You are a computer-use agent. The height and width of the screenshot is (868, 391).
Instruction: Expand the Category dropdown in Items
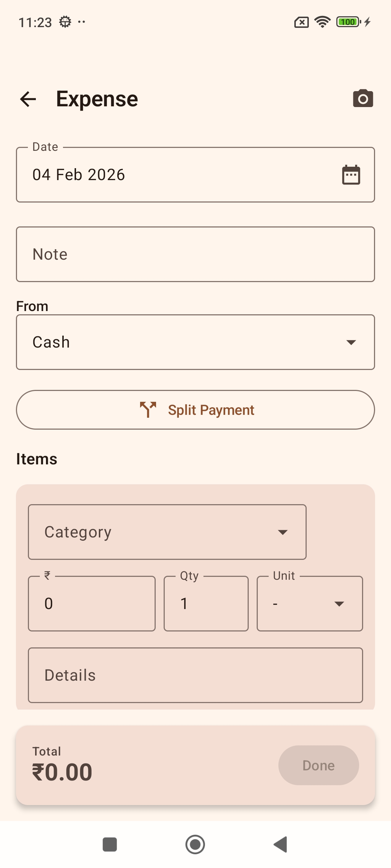point(167,531)
